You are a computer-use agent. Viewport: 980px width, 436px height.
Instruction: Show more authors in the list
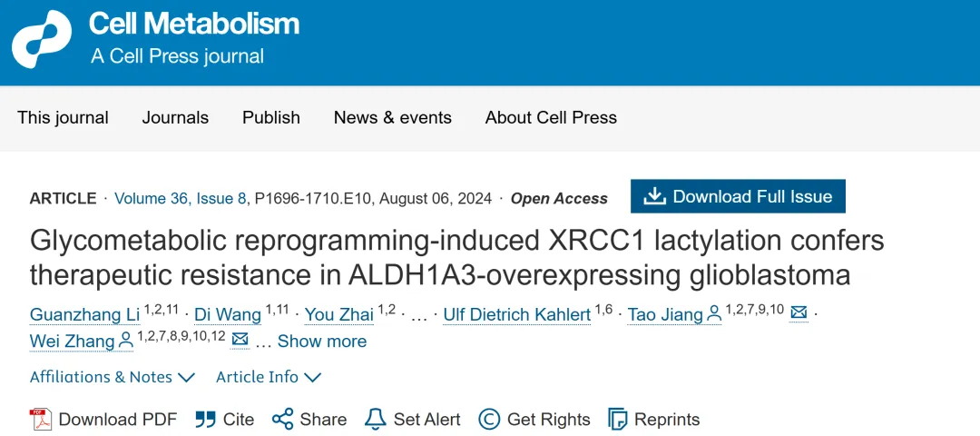[322, 342]
